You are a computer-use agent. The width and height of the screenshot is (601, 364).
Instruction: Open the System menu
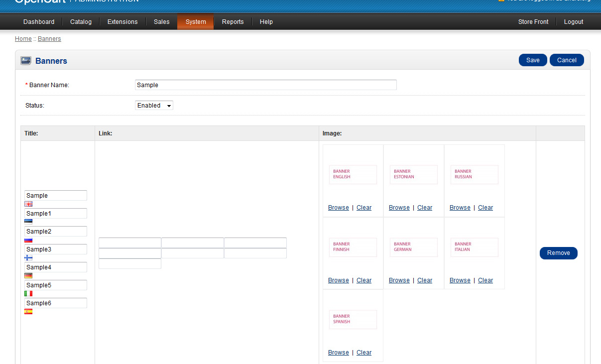(196, 22)
